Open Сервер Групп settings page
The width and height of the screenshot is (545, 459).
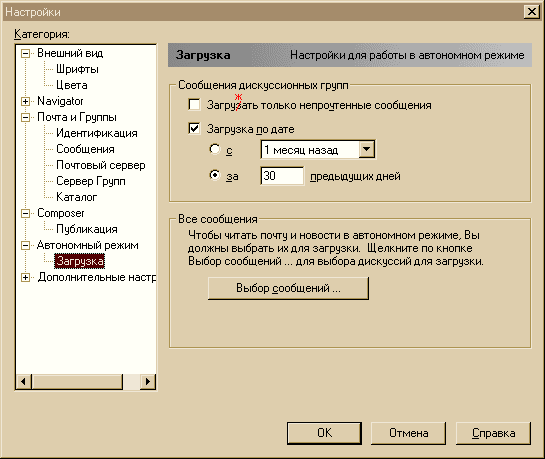[x=91, y=181]
